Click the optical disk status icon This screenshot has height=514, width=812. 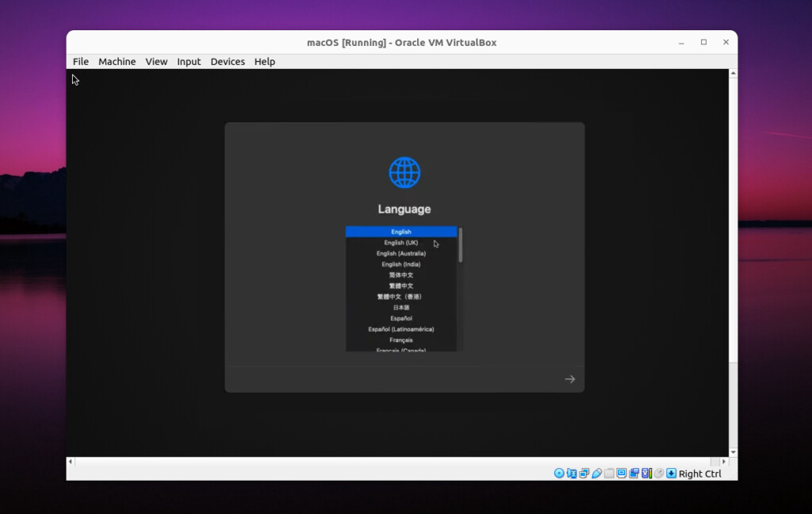[559, 474]
